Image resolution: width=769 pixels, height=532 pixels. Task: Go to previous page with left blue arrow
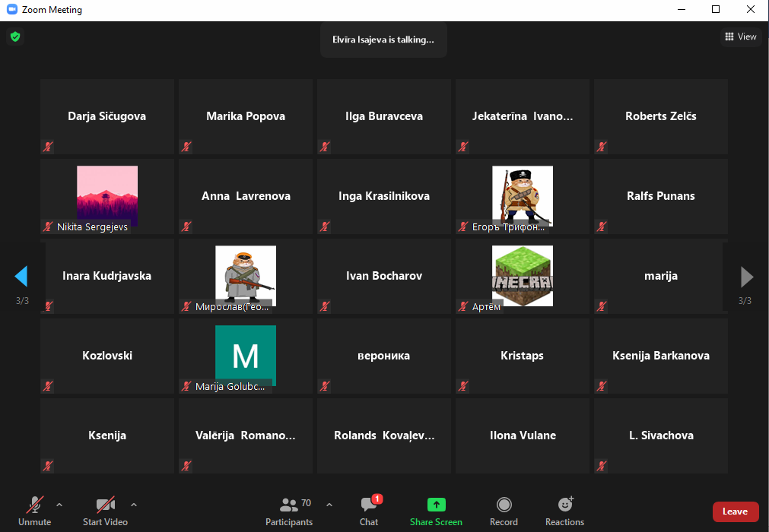click(x=21, y=276)
